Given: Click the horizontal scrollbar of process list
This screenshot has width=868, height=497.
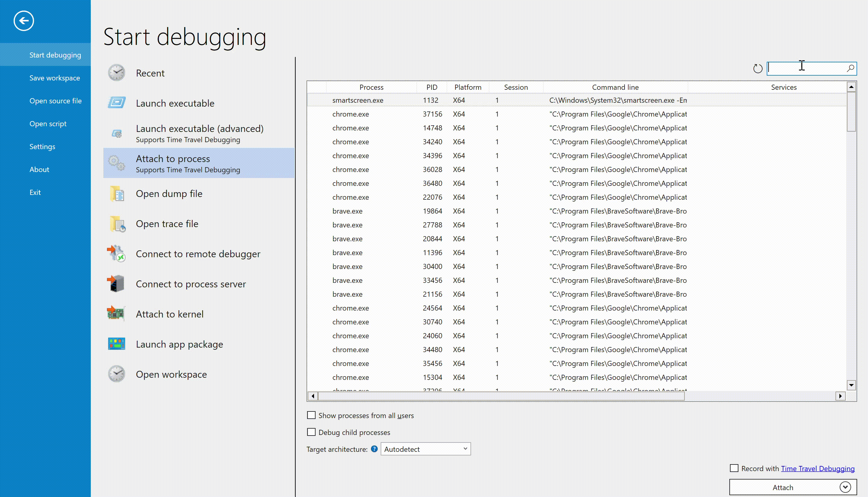Looking at the screenshot, I should (x=501, y=396).
